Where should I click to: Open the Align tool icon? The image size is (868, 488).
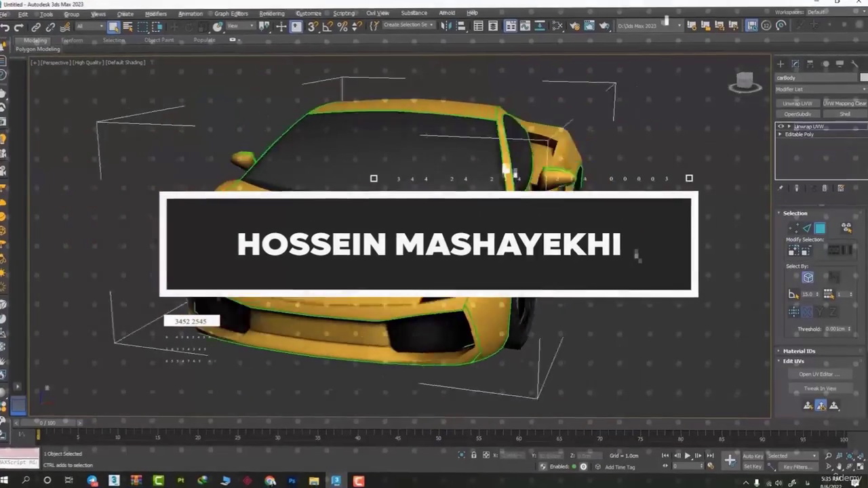(x=460, y=26)
